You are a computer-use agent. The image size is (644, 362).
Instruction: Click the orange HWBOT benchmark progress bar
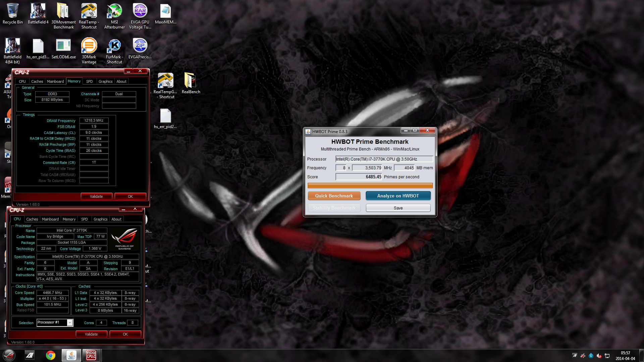pyautogui.click(x=370, y=185)
